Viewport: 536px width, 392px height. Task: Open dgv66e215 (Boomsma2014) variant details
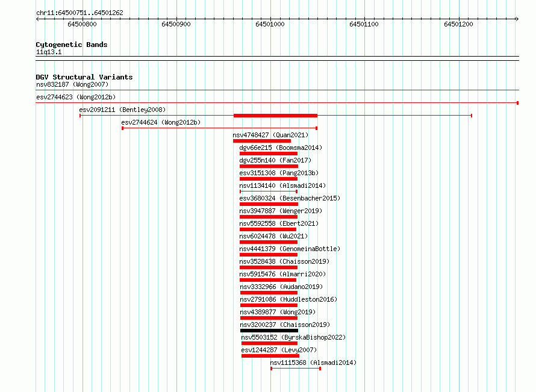click(x=281, y=148)
